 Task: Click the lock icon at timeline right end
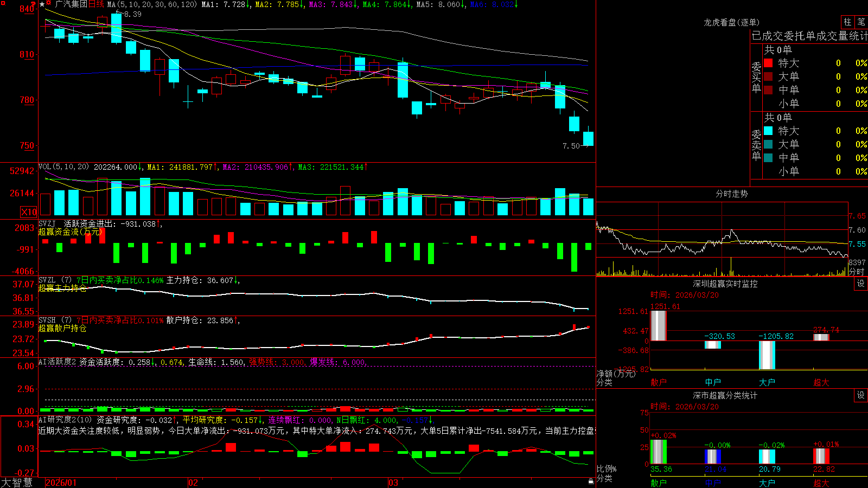591,481
